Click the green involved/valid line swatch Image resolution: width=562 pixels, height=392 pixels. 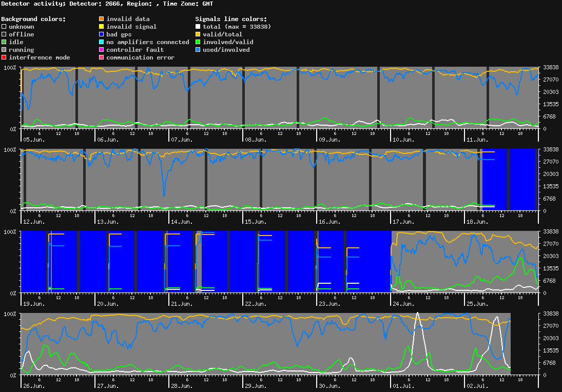click(198, 42)
